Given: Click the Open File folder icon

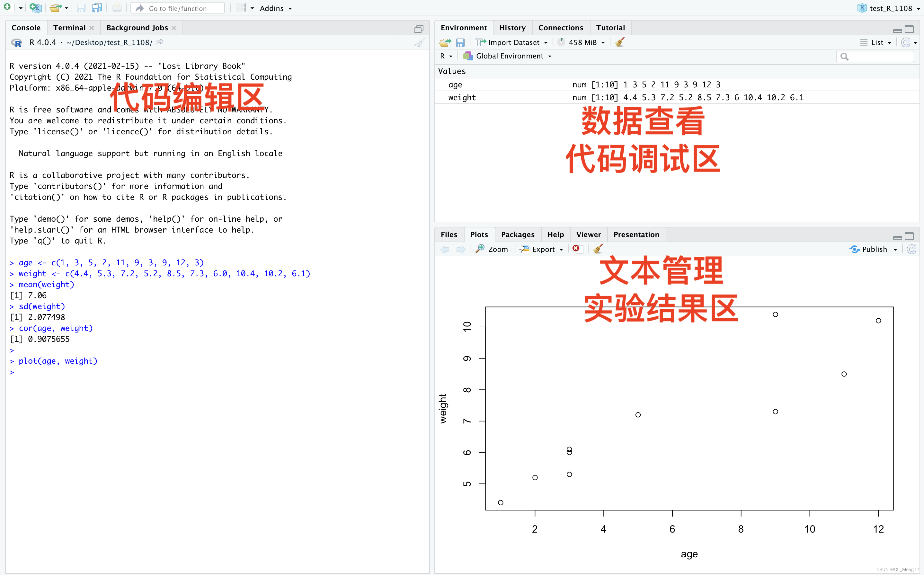Looking at the screenshot, I should [x=56, y=8].
